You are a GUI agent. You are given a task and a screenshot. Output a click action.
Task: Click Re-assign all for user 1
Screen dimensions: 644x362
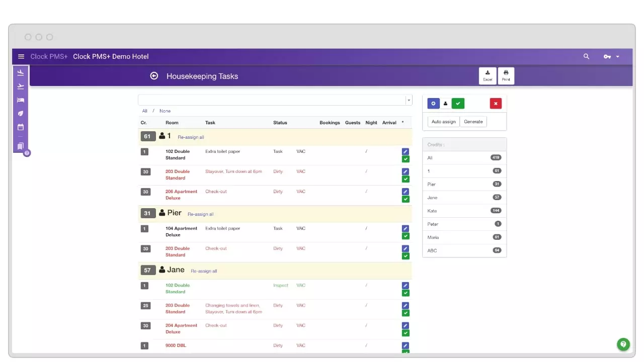pos(191,137)
